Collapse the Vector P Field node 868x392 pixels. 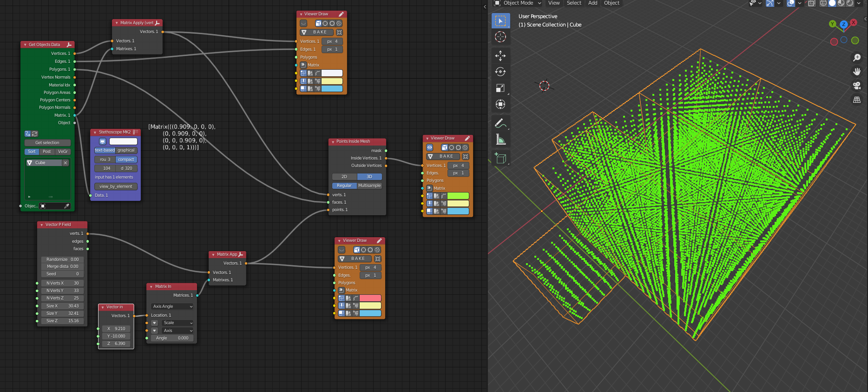click(x=41, y=225)
